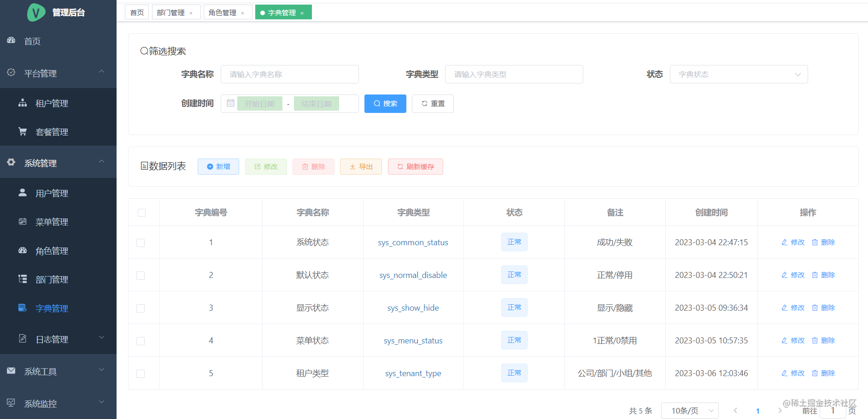
Task: Focus the 字典名称 input field
Action: click(289, 74)
